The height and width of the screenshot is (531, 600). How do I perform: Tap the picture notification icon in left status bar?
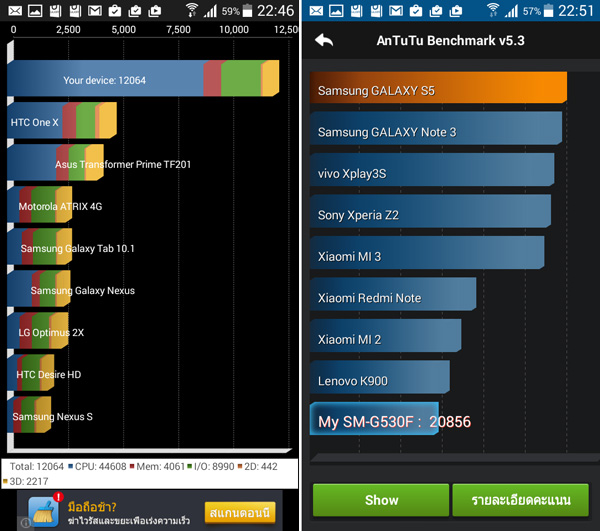click(35, 11)
